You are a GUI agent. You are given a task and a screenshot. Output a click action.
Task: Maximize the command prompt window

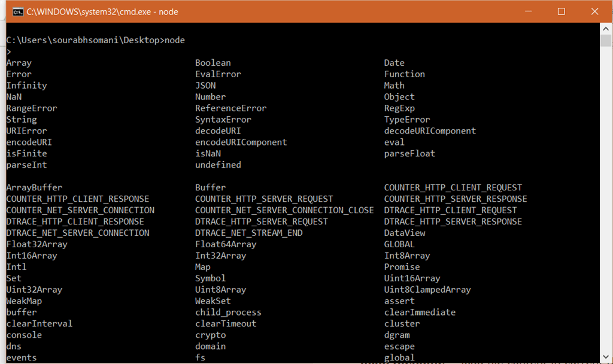click(x=561, y=11)
